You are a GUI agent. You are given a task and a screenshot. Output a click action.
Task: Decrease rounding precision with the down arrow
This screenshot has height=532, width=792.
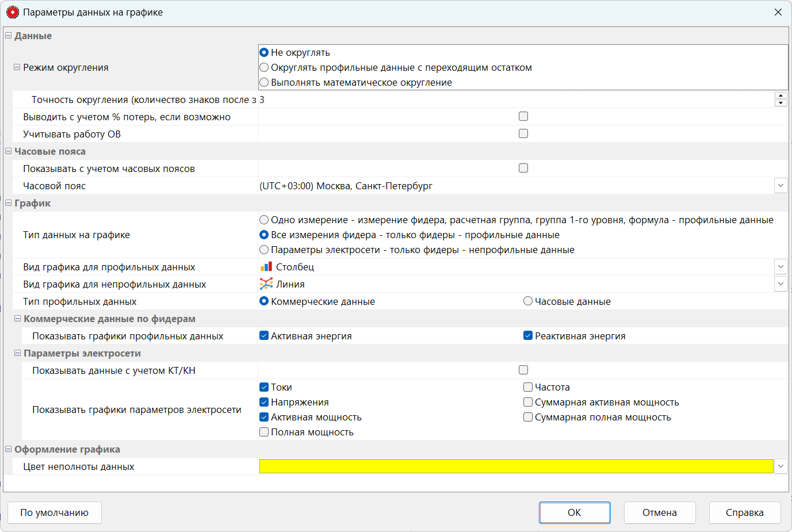(780, 103)
